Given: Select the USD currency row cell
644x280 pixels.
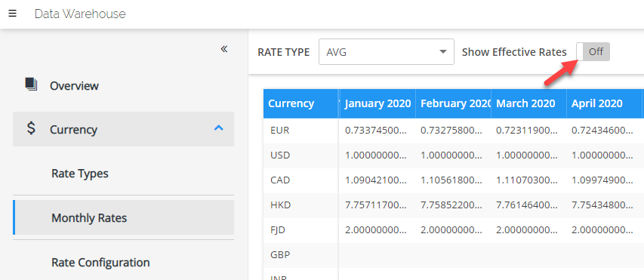Looking at the screenshot, I should coord(300,155).
